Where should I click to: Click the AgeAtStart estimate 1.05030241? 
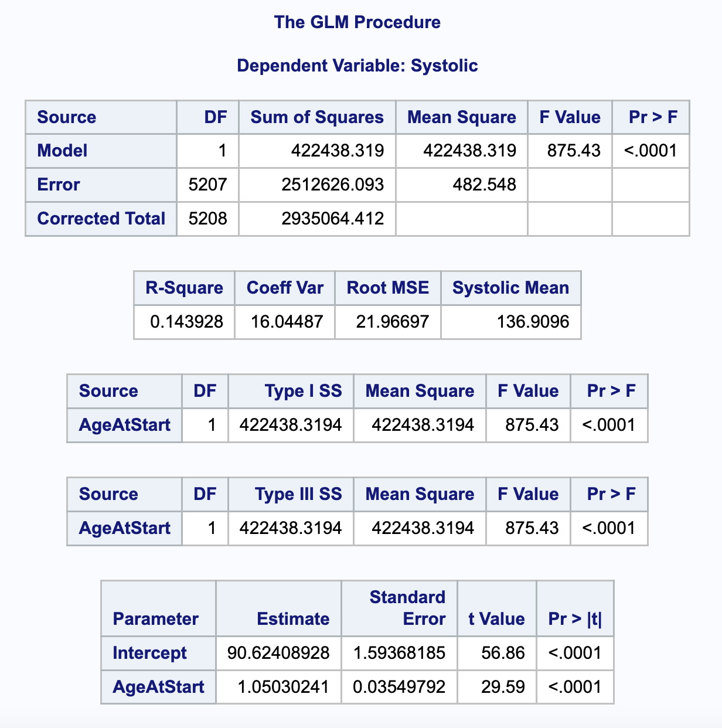[283, 687]
